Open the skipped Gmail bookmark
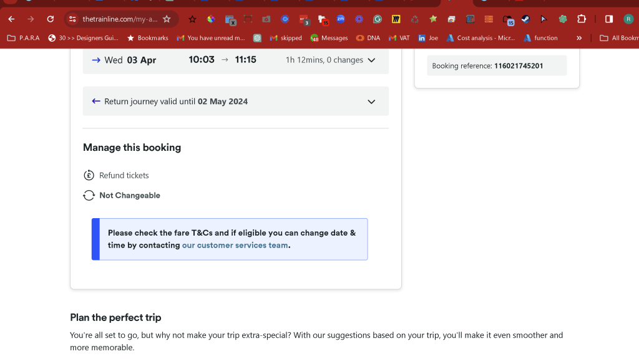This screenshot has height=364, width=639. tap(286, 38)
